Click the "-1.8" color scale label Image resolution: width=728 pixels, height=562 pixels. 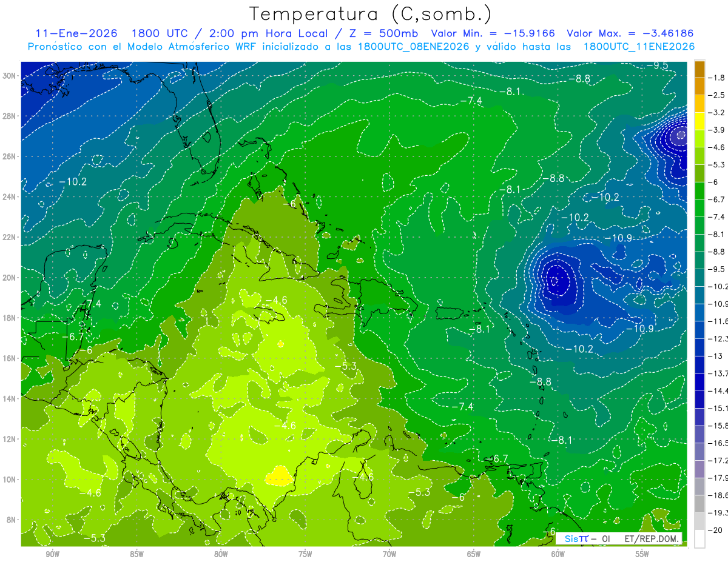point(716,78)
